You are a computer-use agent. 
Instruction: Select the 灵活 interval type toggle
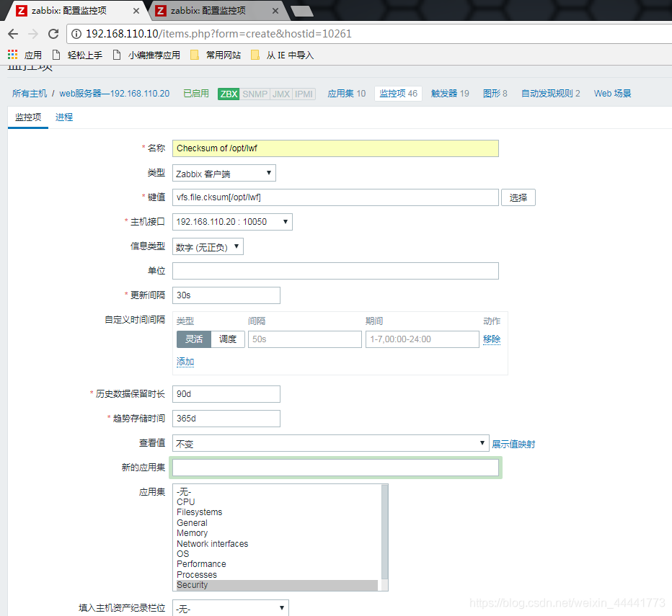coord(194,339)
